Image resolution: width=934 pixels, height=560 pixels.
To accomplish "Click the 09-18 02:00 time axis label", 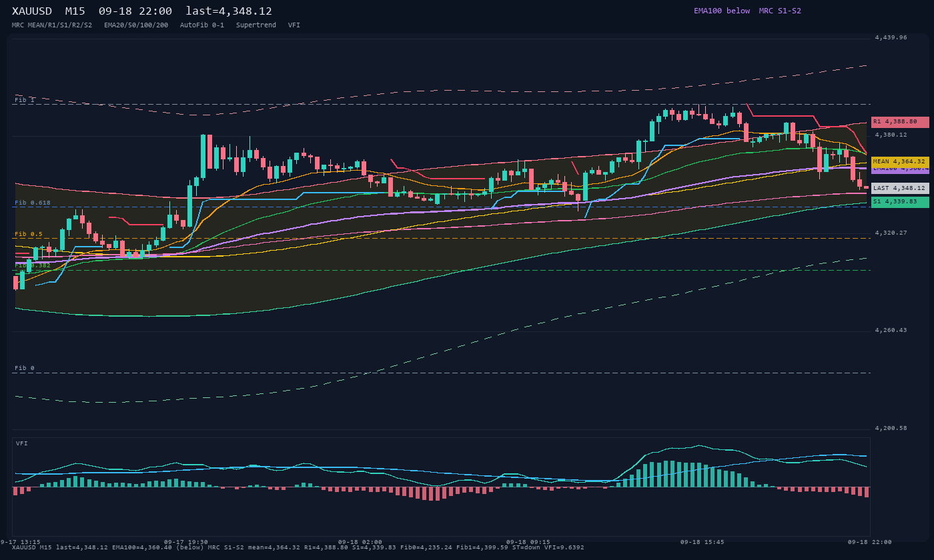I will pos(360,542).
